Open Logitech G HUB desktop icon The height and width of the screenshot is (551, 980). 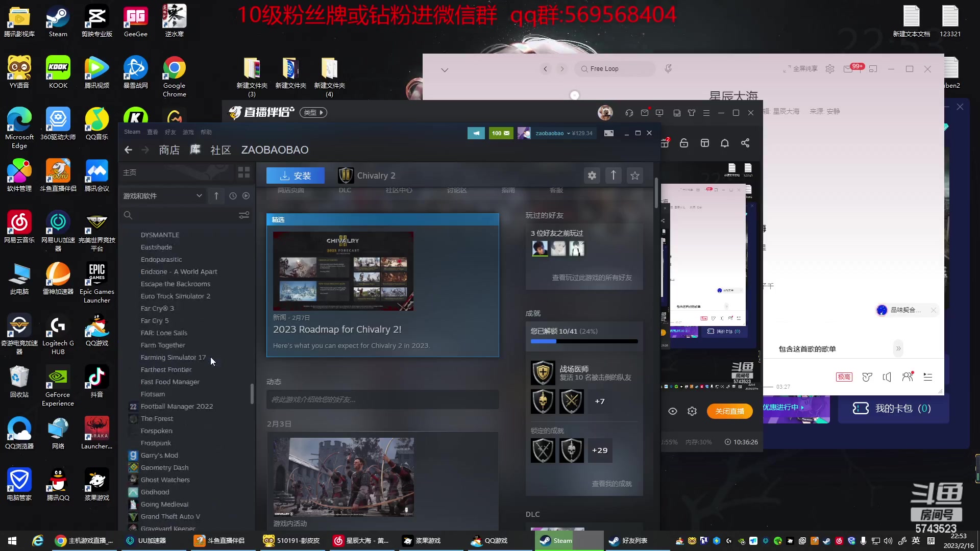point(58,334)
